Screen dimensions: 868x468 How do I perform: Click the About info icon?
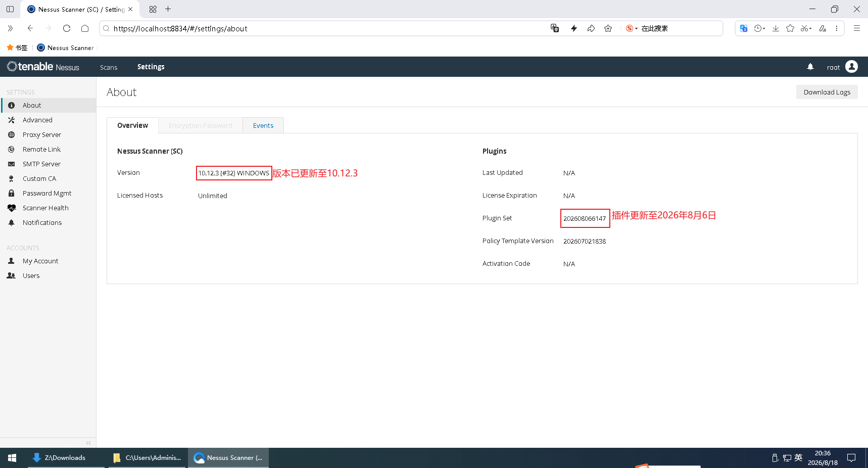tap(11, 105)
